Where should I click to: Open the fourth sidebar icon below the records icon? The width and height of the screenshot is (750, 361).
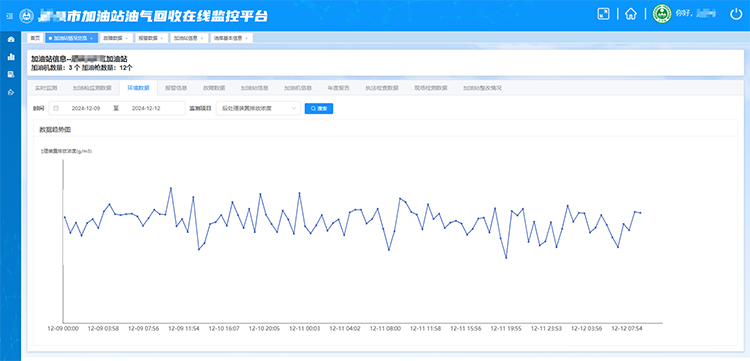[x=11, y=92]
